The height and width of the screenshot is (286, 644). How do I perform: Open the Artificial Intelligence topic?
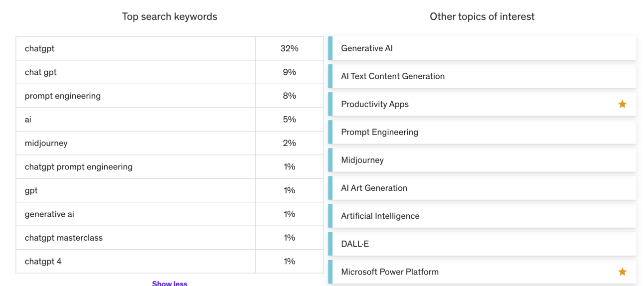(x=380, y=216)
